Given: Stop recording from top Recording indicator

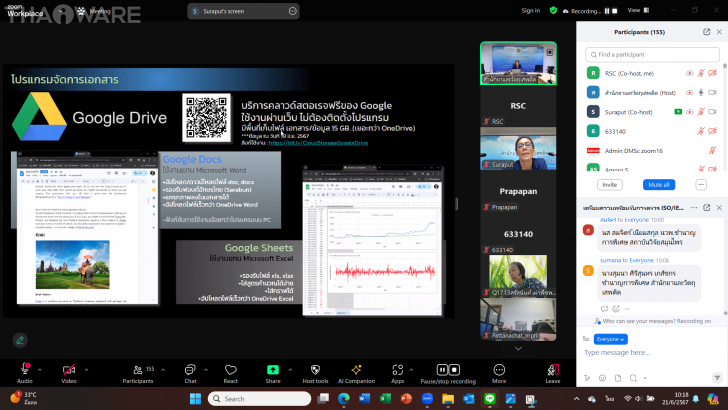Looking at the screenshot, I should pyautogui.click(x=615, y=11).
